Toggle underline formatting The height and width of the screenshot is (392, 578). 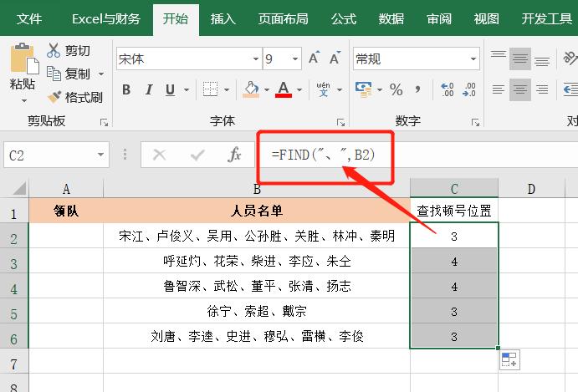170,89
